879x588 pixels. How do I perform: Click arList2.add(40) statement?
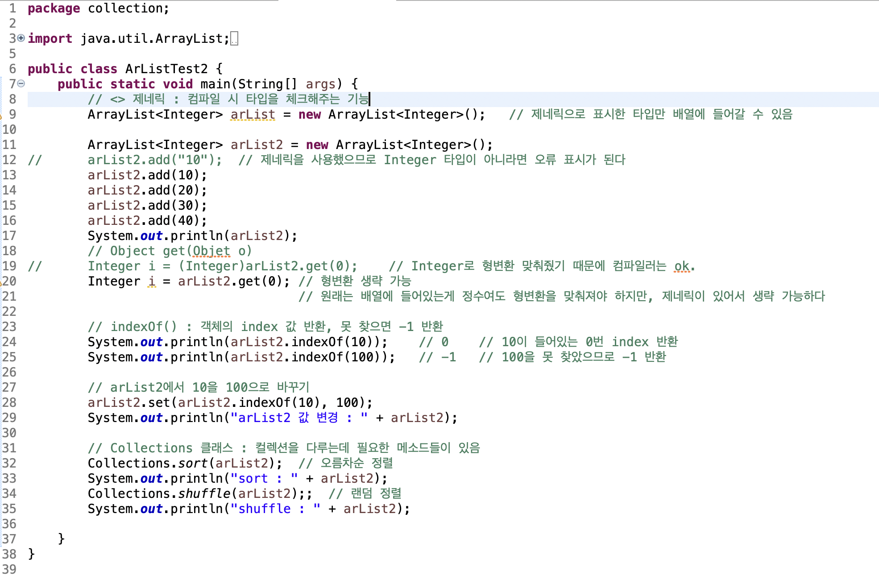147,221
